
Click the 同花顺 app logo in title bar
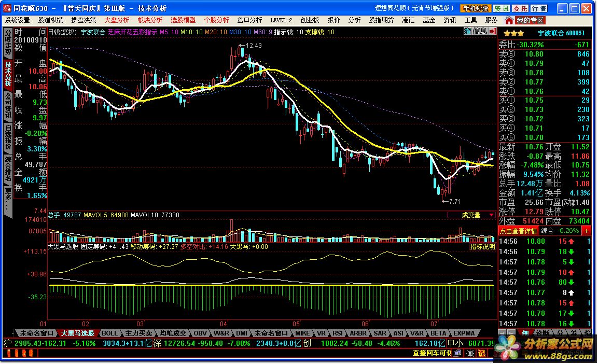click(7, 8)
